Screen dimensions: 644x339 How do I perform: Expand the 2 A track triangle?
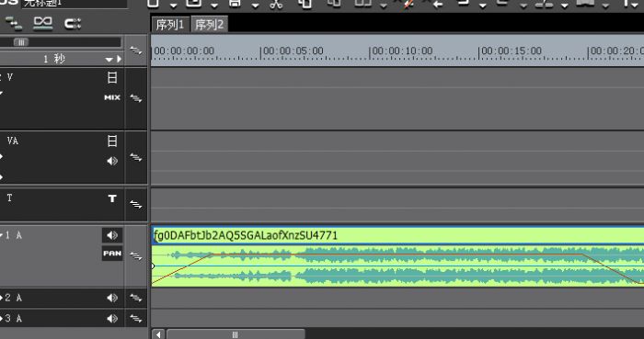click(1, 298)
